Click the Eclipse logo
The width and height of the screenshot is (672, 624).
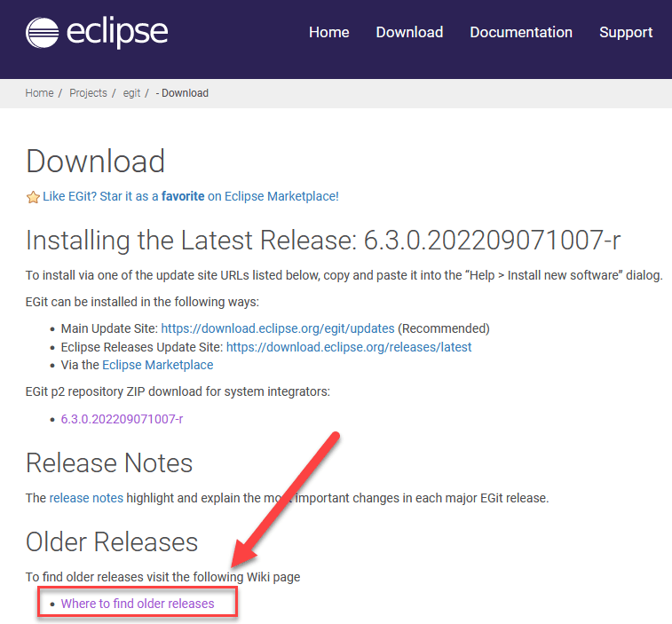pyautogui.click(x=97, y=33)
